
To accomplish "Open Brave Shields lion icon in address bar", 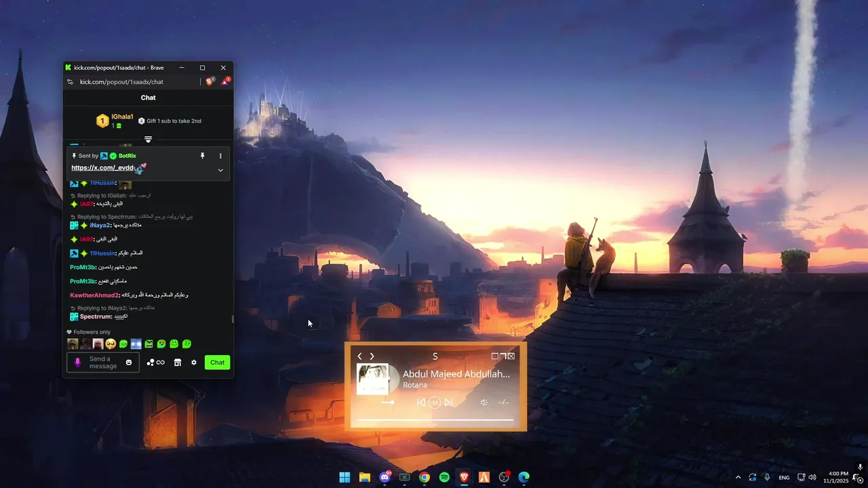I will click(x=210, y=81).
